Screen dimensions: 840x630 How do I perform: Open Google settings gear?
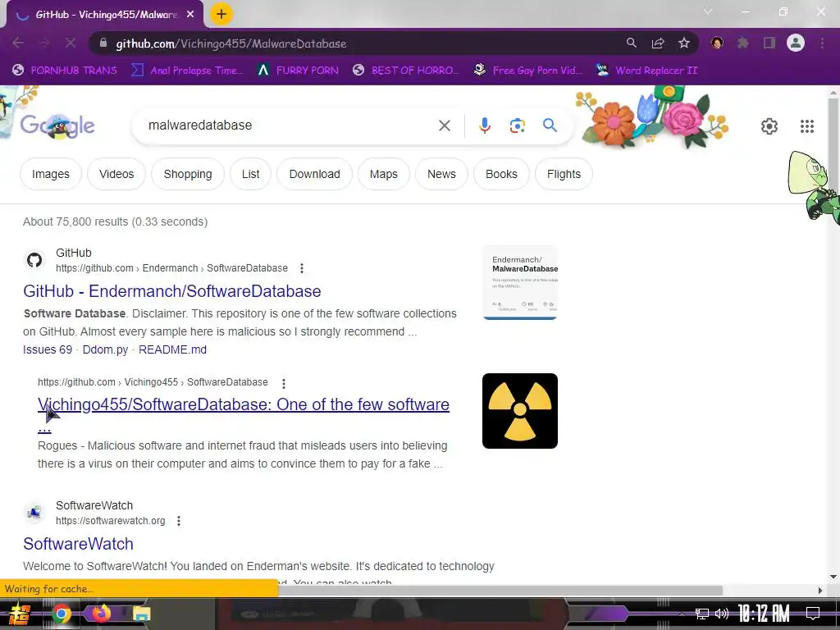tap(769, 126)
